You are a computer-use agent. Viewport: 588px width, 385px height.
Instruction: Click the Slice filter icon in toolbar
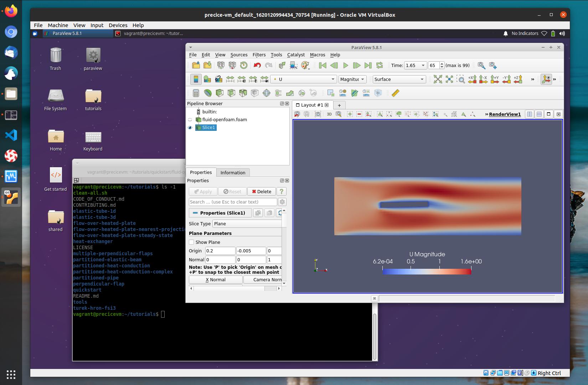click(x=231, y=93)
